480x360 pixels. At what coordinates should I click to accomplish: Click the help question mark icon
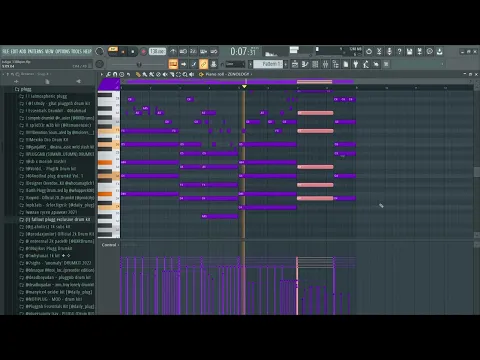pos(399,51)
